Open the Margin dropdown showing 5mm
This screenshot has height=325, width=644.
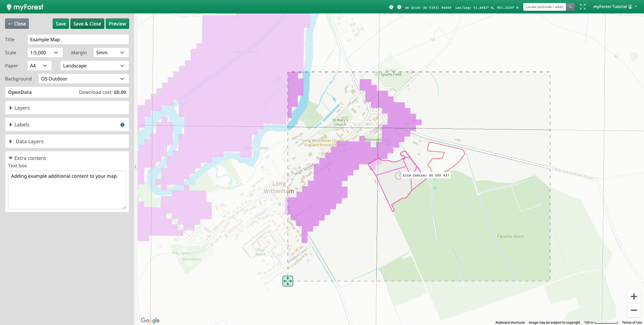click(111, 53)
